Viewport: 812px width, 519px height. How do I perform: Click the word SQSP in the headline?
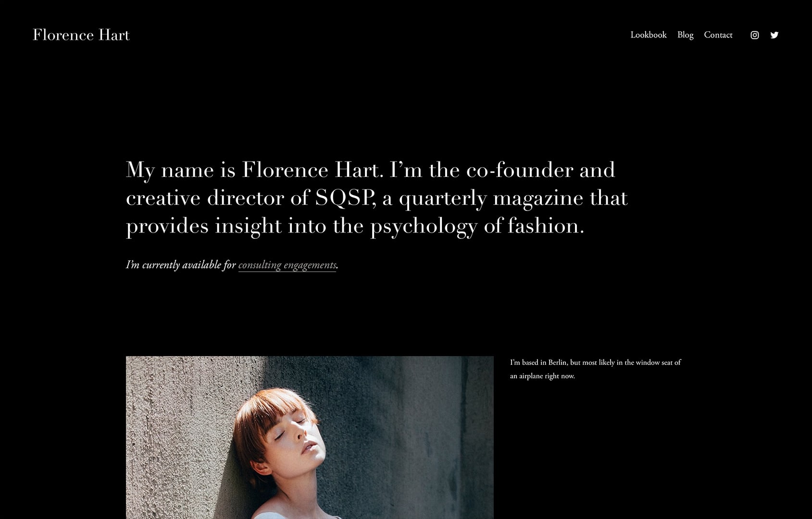pyautogui.click(x=344, y=198)
